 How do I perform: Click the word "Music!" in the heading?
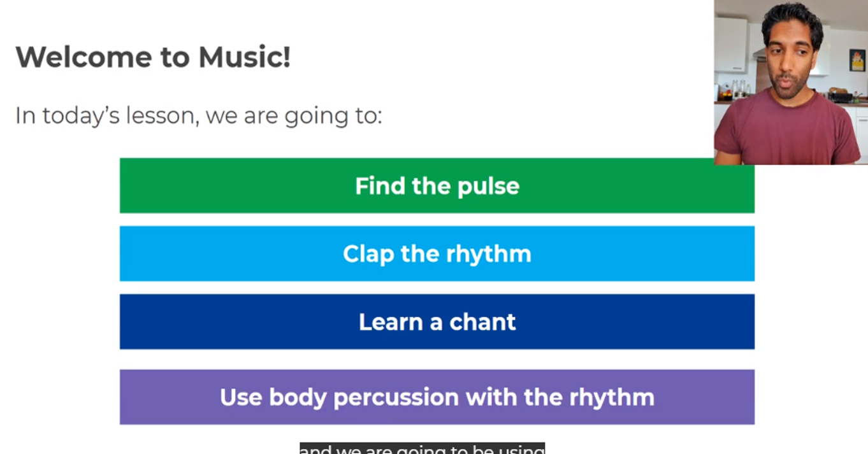point(245,57)
